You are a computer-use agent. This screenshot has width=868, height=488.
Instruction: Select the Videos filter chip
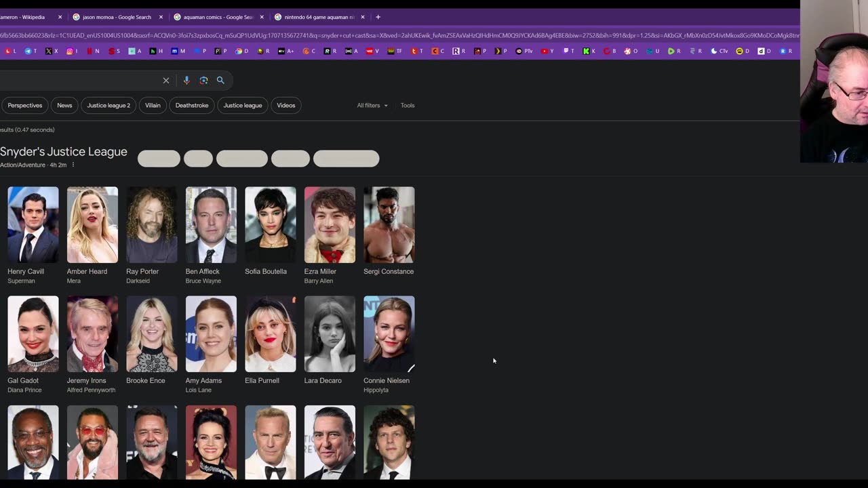tap(286, 105)
